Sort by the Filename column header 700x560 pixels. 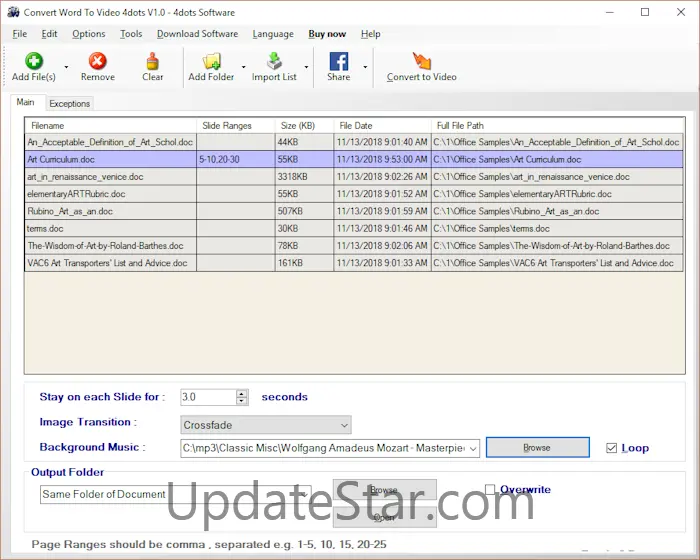coord(111,125)
